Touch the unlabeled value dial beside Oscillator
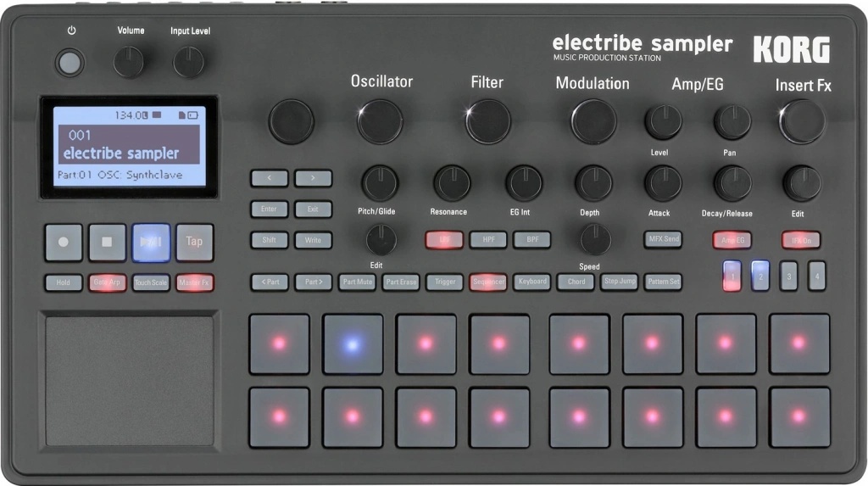868x486 pixels. click(x=292, y=121)
